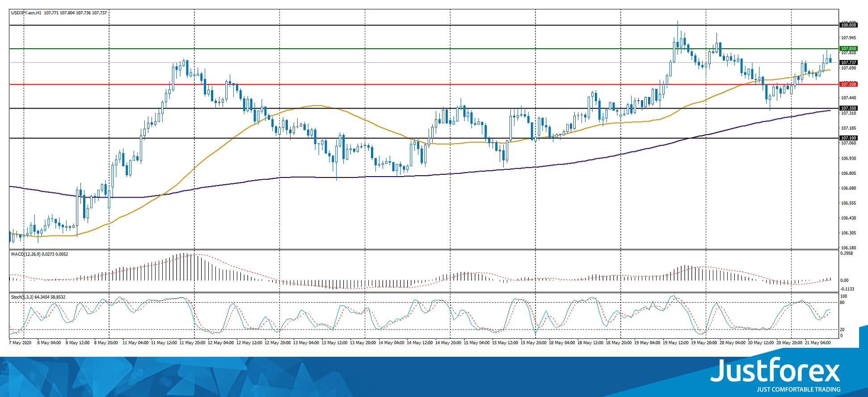Click the 107.100 support level label

click(848, 138)
